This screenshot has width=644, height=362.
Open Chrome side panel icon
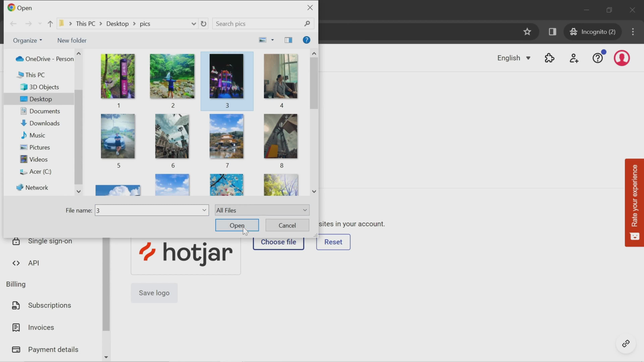552,32
